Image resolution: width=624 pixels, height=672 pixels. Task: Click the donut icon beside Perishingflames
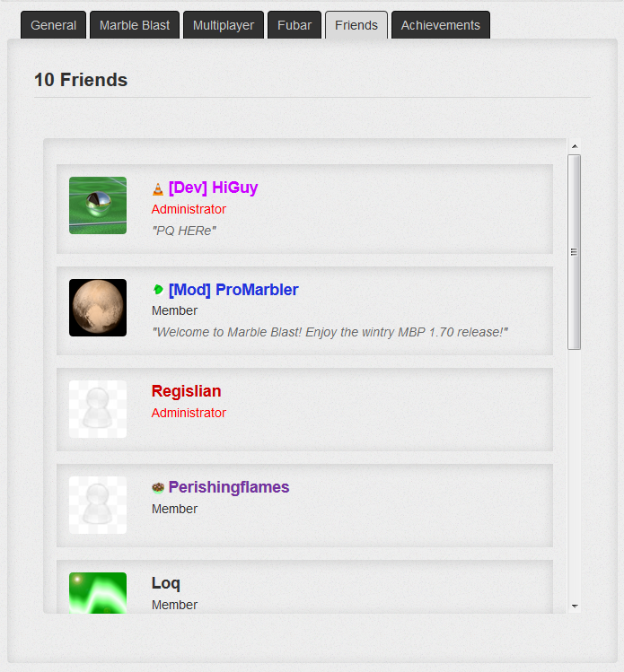point(158,488)
